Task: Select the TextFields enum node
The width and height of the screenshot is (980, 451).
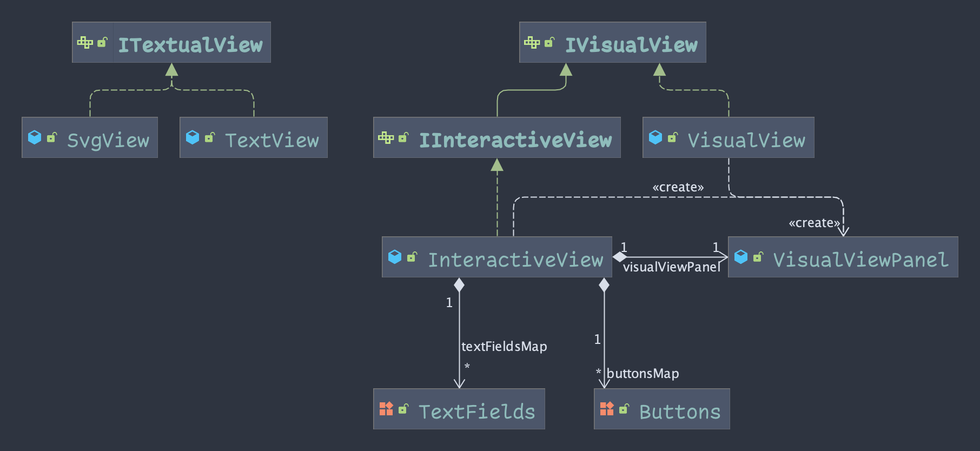Action: (x=459, y=409)
